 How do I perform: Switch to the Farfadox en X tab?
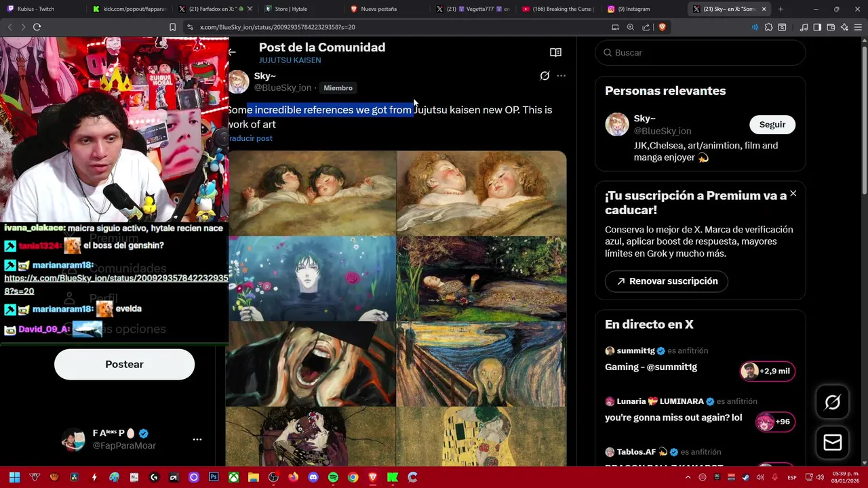215,9
